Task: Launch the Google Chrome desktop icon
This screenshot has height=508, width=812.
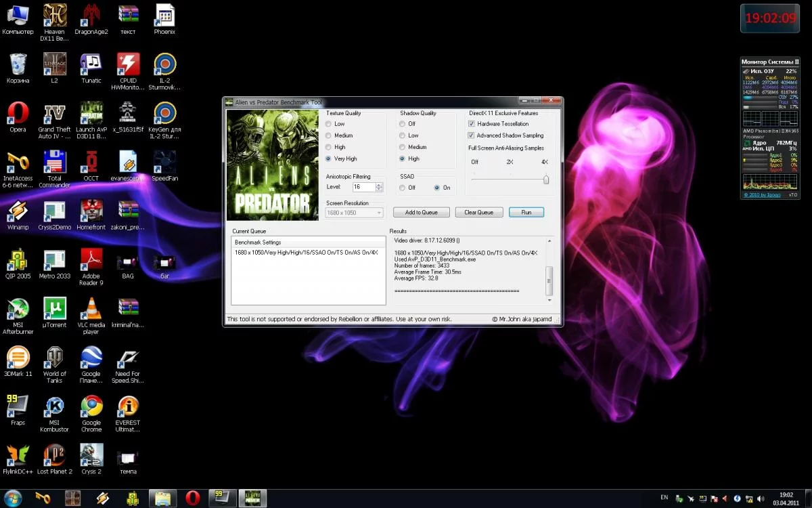Action: pos(91,406)
